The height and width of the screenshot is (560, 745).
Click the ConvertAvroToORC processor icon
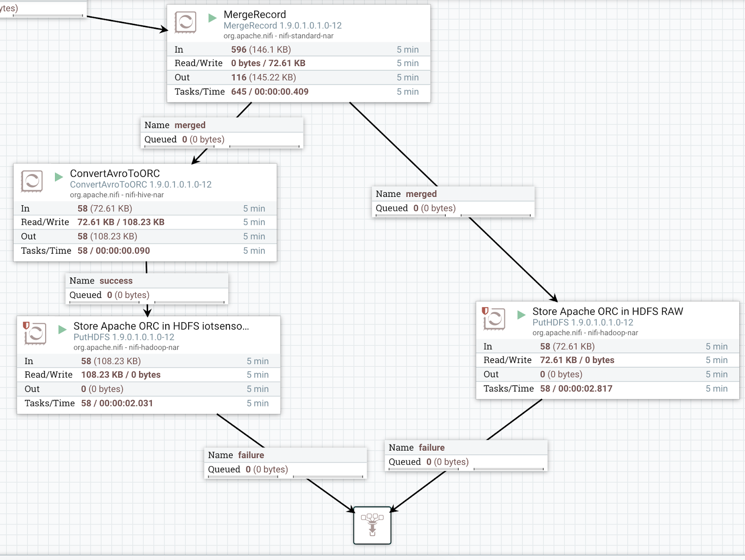[32, 181]
